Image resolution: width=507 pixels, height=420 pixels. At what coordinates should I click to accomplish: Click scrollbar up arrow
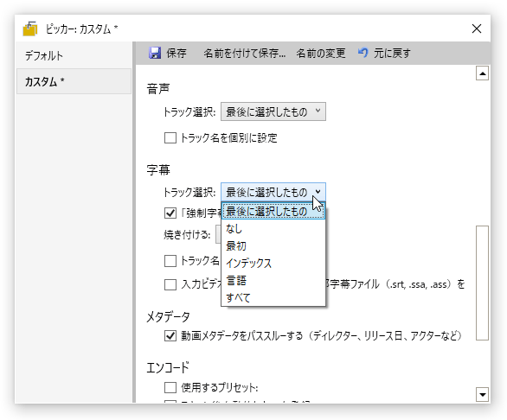(x=482, y=73)
